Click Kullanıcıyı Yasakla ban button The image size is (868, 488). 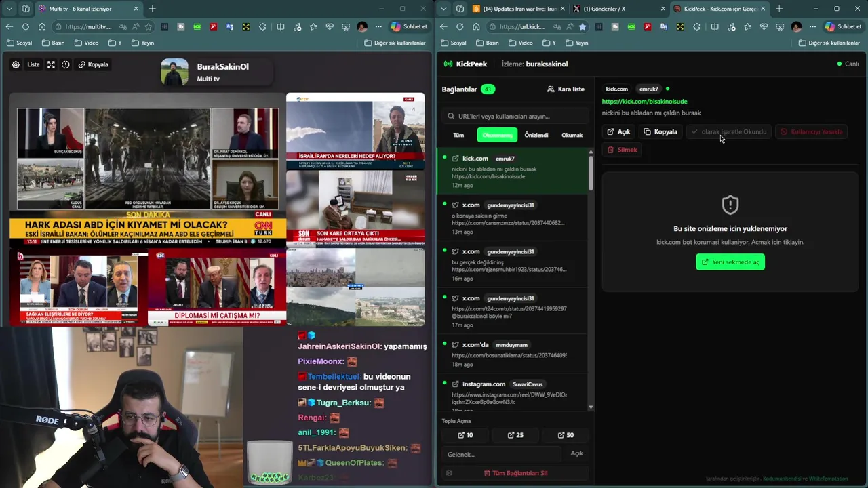[811, 131]
